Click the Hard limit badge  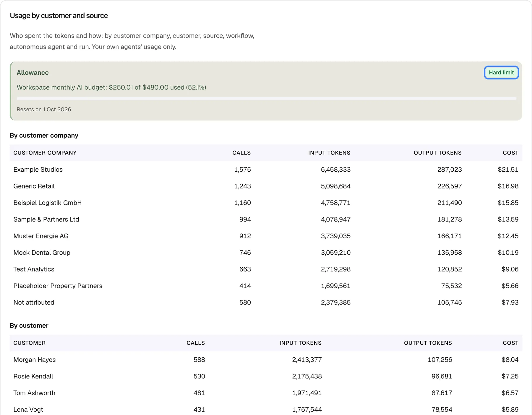(x=501, y=73)
